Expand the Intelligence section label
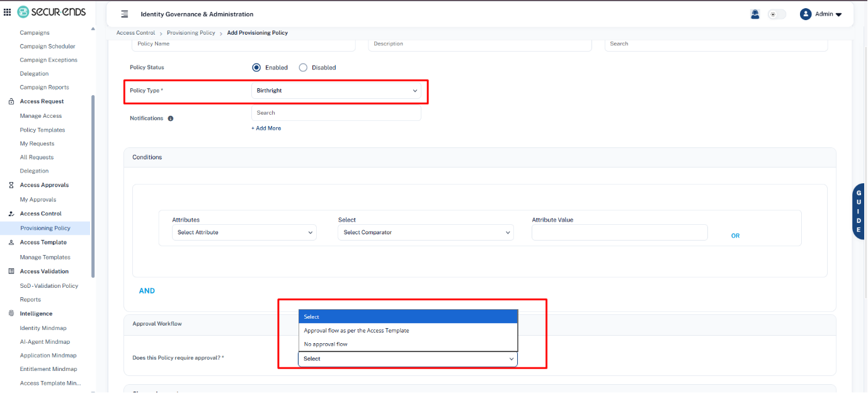 [x=36, y=314]
